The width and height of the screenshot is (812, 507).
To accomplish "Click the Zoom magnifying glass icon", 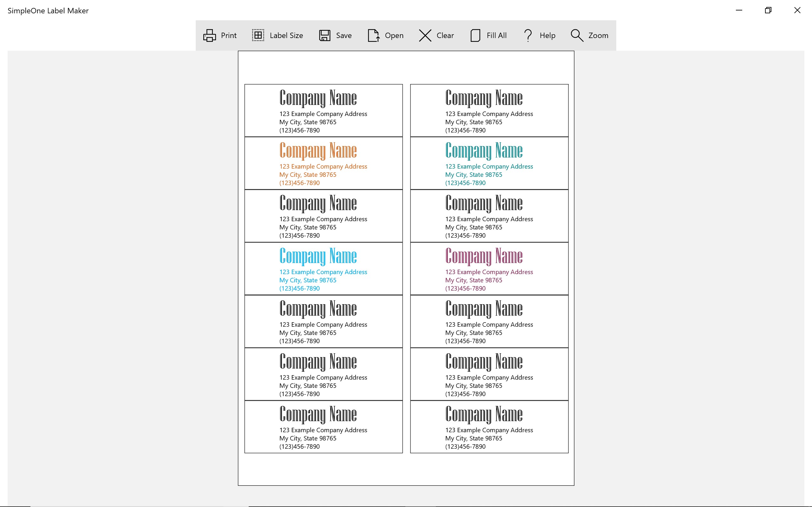I will [x=577, y=35].
